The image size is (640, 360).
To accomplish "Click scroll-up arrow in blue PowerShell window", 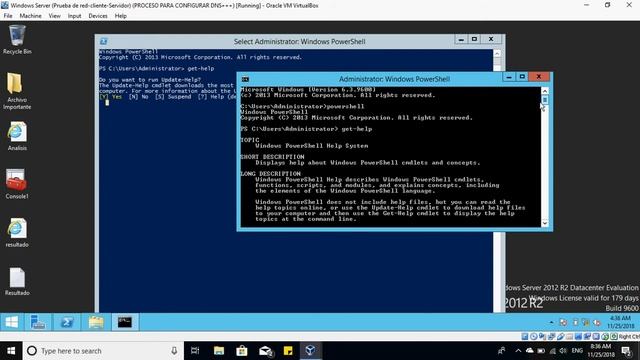I will coord(497,53).
